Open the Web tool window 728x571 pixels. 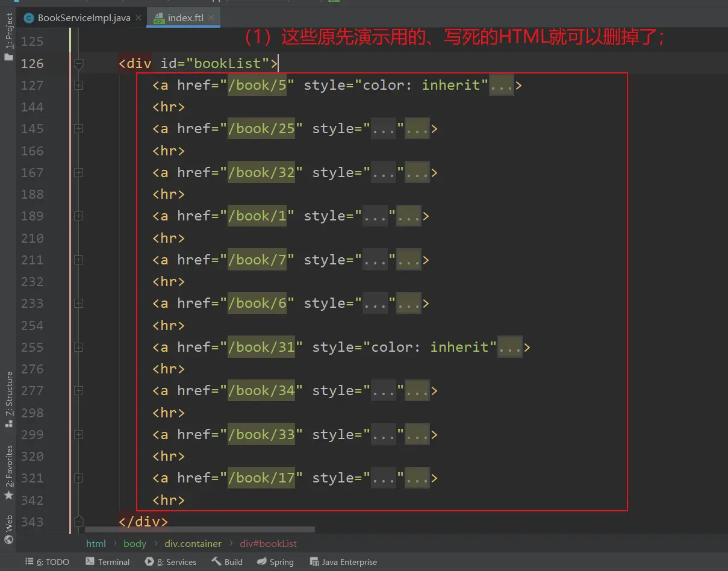[x=8, y=529]
